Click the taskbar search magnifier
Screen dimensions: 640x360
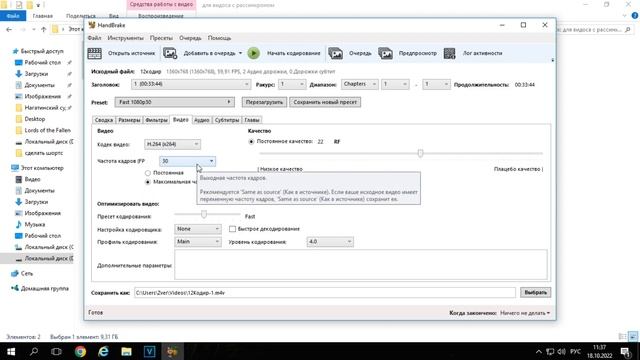(34, 351)
